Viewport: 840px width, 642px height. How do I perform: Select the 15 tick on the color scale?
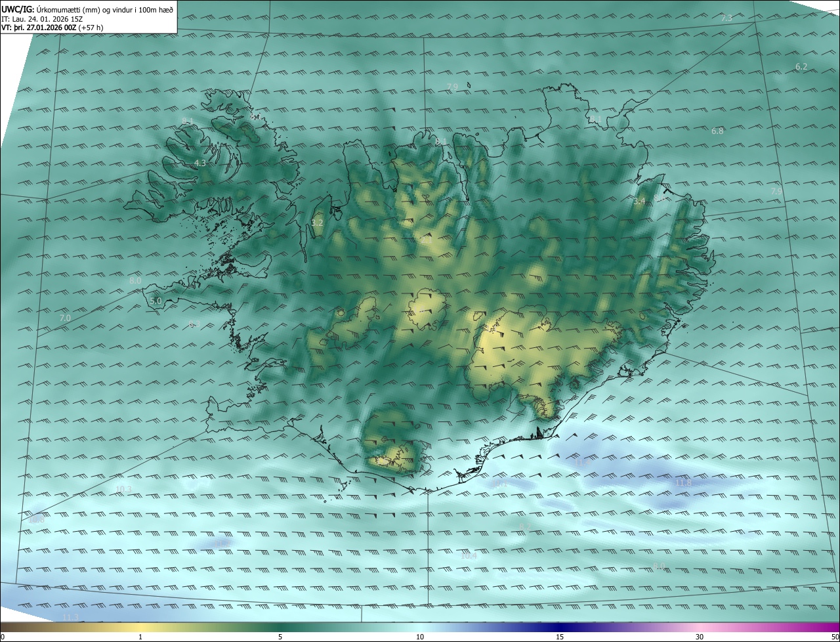tap(560, 637)
